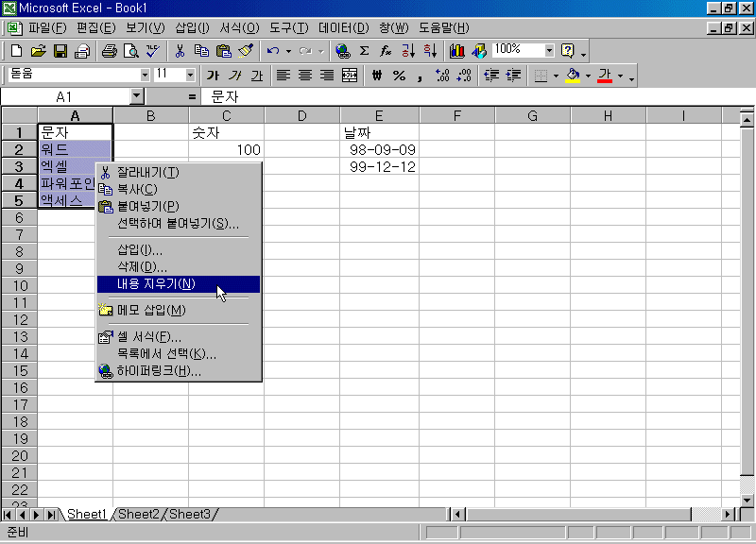Image resolution: width=756 pixels, height=544 pixels.
Task: Click the column C header
Action: tap(226, 115)
